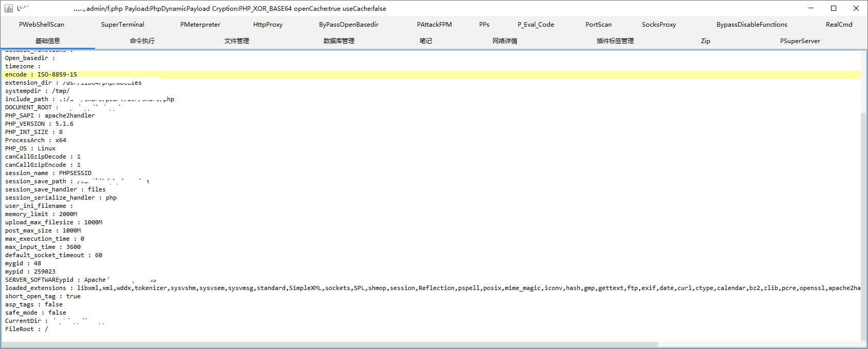Open the PPs tab
The height and width of the screenshot is (349, 868).
(x=484, y=25)
